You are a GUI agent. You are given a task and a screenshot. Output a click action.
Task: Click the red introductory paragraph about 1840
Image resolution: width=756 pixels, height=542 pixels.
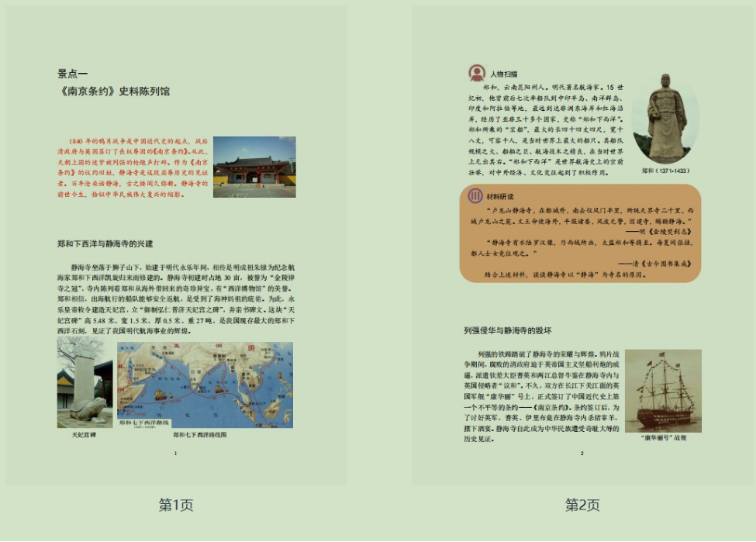[133, 167]
